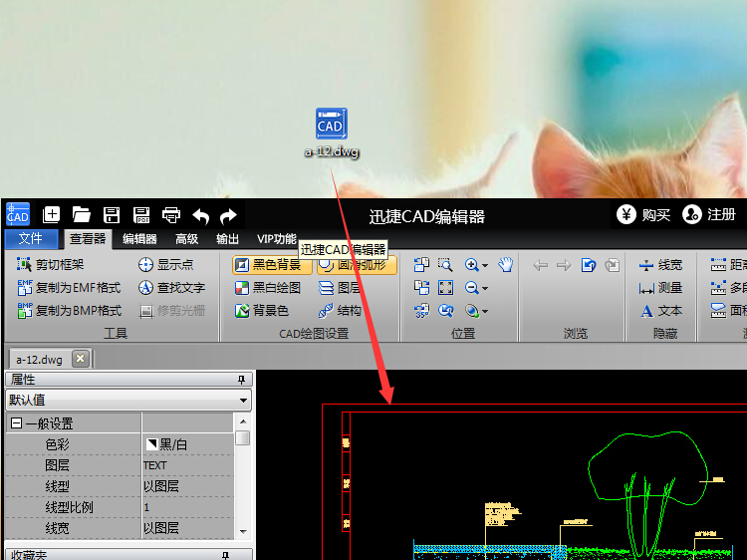
Task: Rotate view counterclockwise with top-left position icon
Action: pyautogui.click(x=421, y=264)
